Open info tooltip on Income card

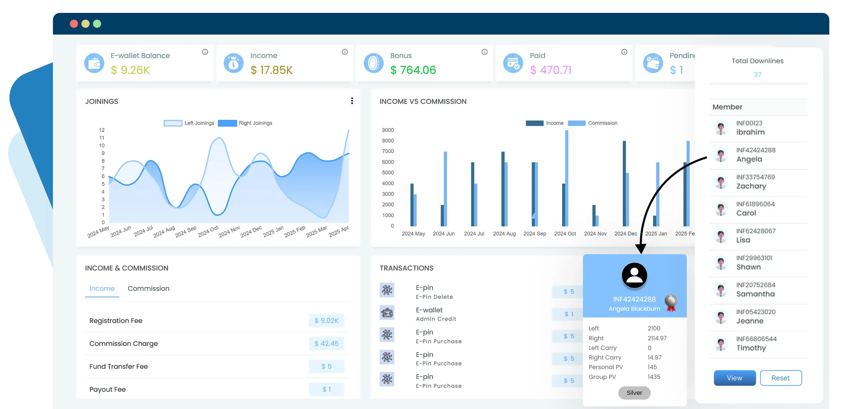(x=345, y=52)
